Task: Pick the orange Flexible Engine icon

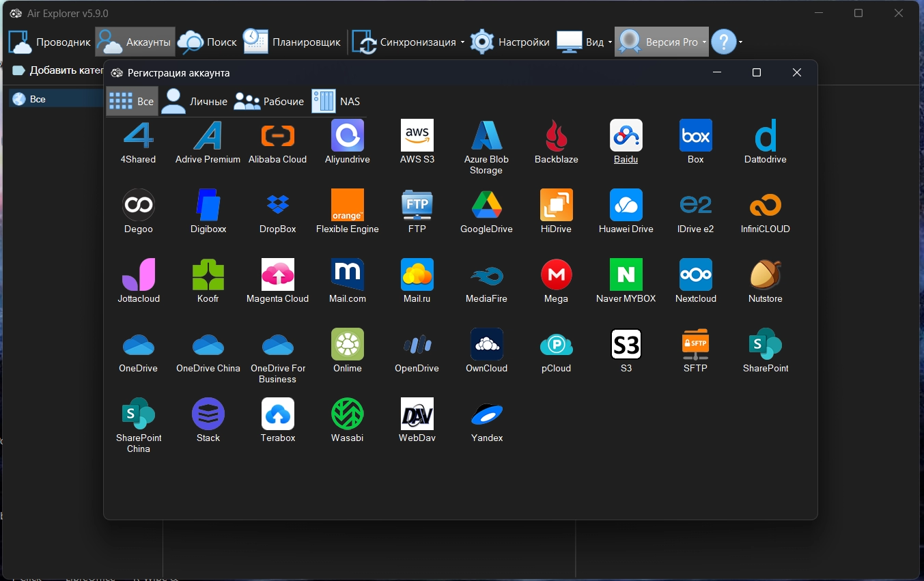Action: click(348, 205)
